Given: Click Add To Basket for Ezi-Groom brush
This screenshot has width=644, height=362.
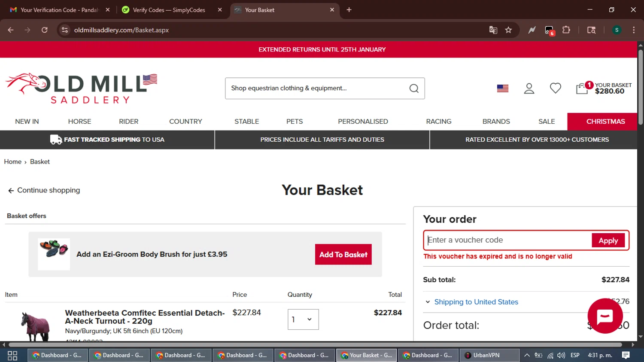Looking at the screenshot, I should point(343,255).
